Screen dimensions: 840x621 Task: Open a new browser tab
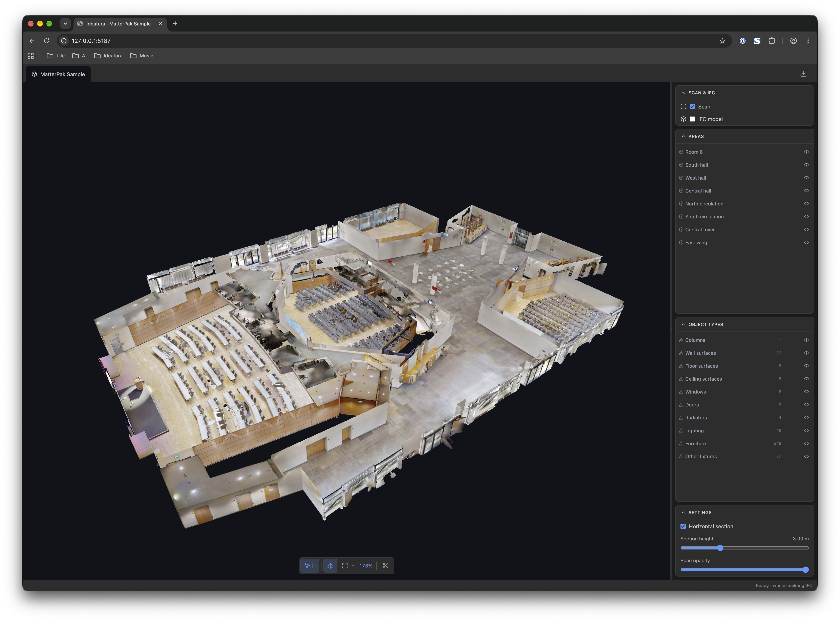[x=175, y=24]
